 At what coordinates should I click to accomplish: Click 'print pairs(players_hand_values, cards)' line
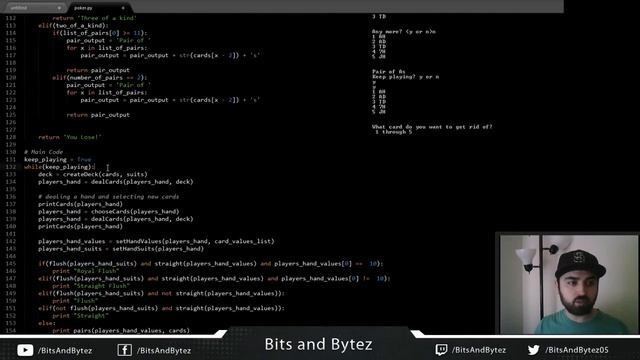click(121, 330)
